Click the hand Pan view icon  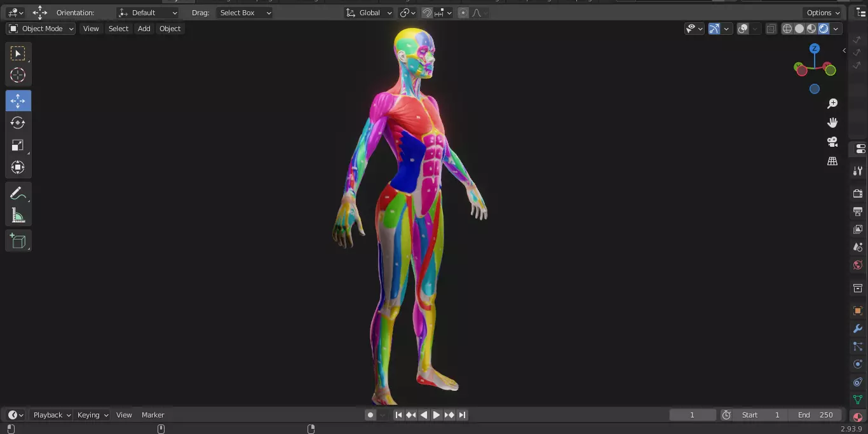coord(832,123)
